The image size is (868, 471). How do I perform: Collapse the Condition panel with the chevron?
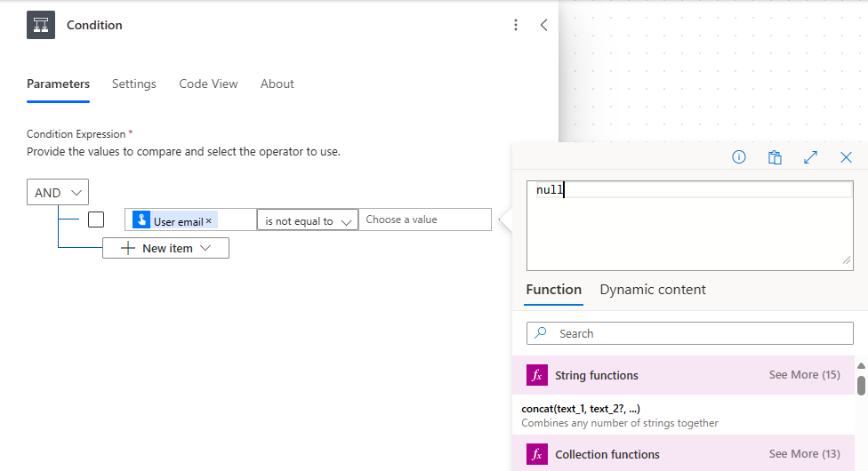(543, 25)
